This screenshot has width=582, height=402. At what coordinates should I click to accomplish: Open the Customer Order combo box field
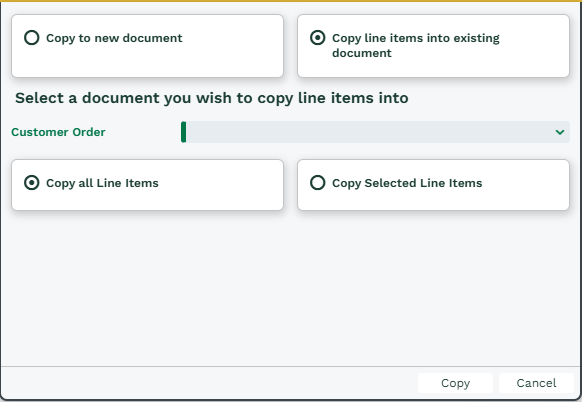point(375,132)
